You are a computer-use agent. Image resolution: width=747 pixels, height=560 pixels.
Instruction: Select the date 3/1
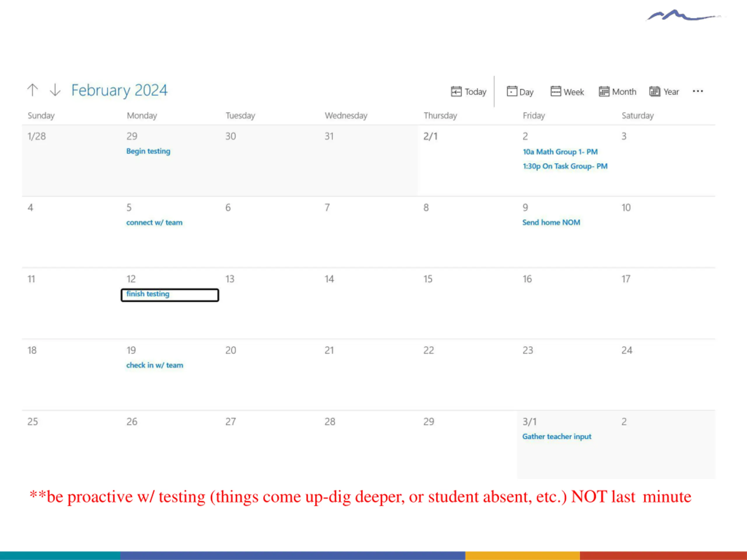tap(530, 421)
